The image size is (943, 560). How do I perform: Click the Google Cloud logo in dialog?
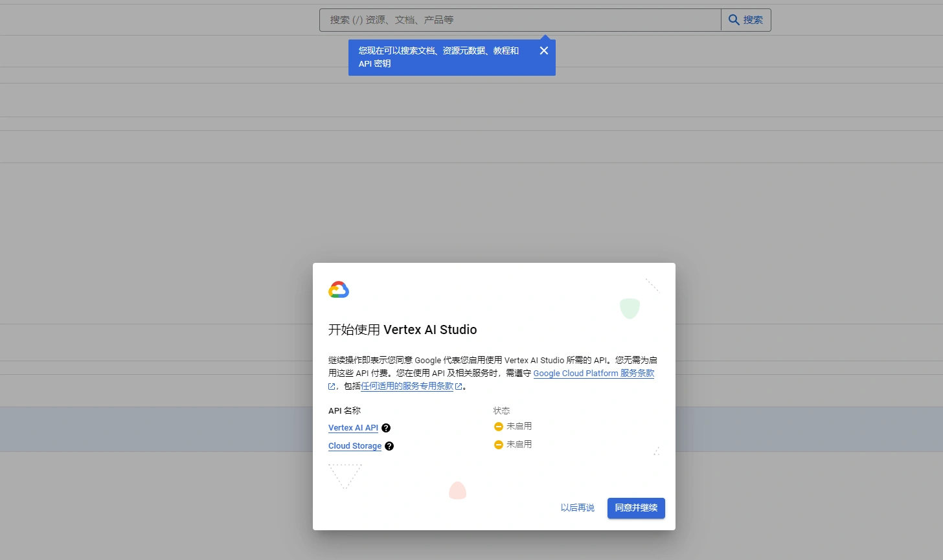click(x=339, y=290)
